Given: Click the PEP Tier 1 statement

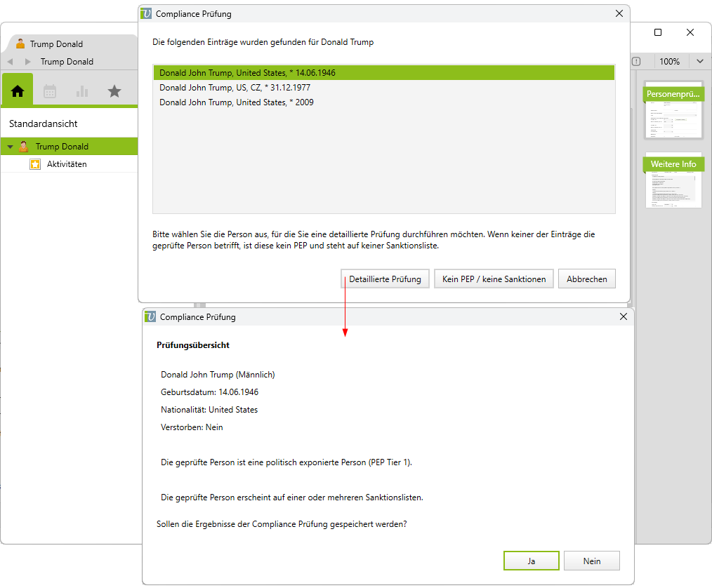Looking at the screenshot, I should tap(286, 462).
